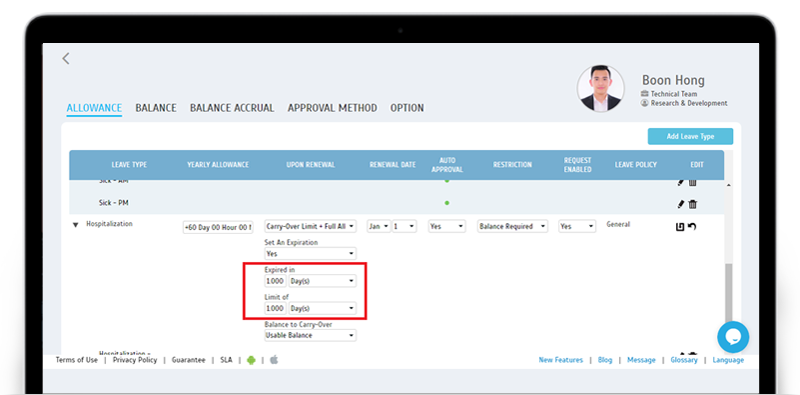Click the REQUEST ENABLED column header
Image resolution: width=800 pixels, height=395 pixels.
[x=578, y=164]
